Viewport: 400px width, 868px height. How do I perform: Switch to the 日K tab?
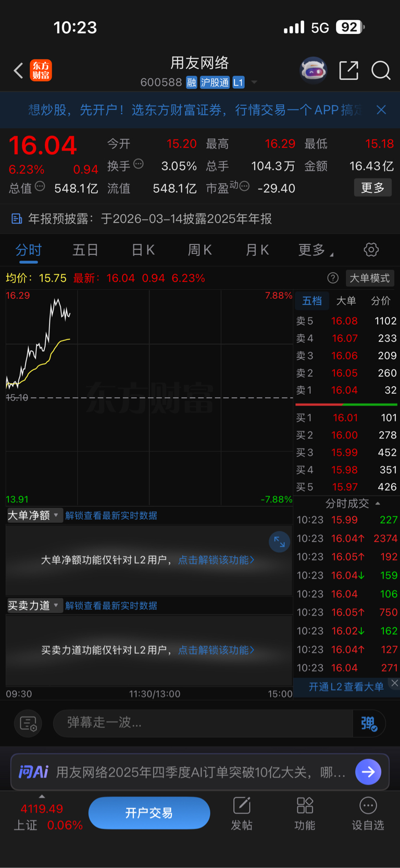pyautogui.click(x=143, y=250)
